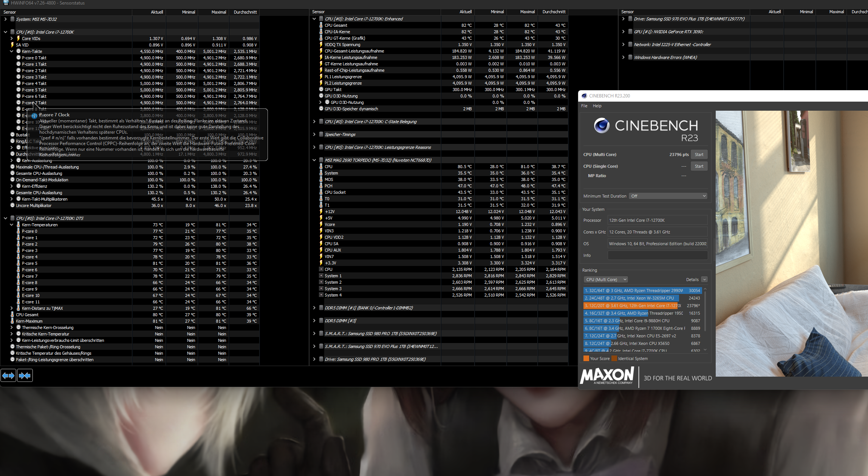Open the Minimum Test Duration dropdown
868x476 pixels.
click(x=668, y=196)
